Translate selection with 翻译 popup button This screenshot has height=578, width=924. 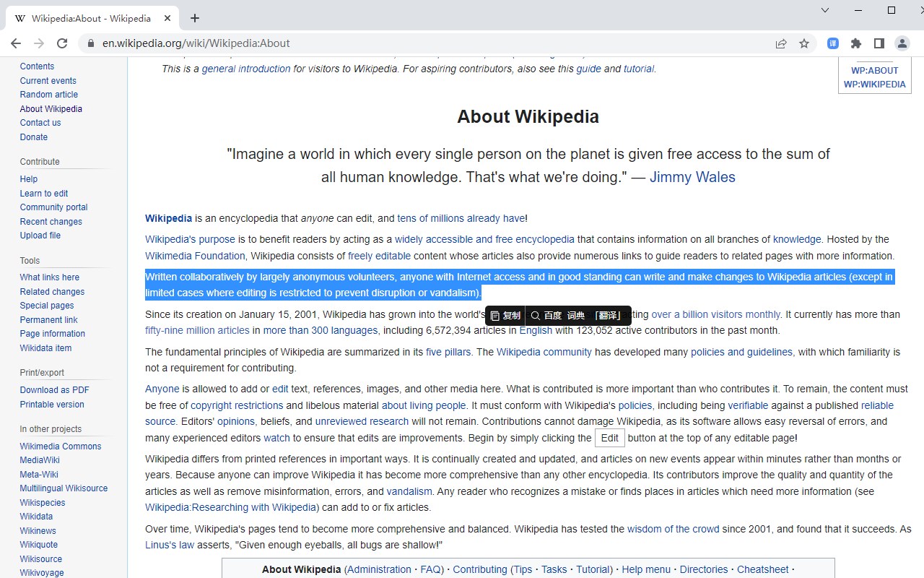click(608, 316)
